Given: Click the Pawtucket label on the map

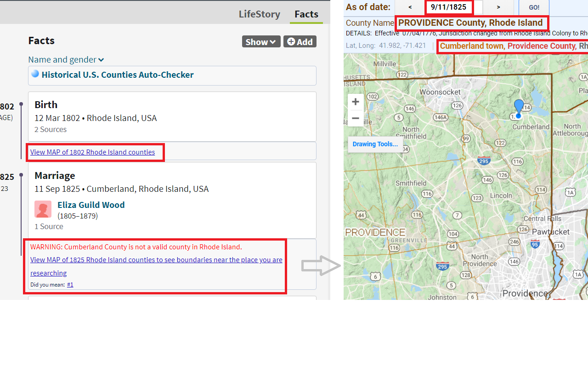Looking at the screenshot, I should (551, 232).
